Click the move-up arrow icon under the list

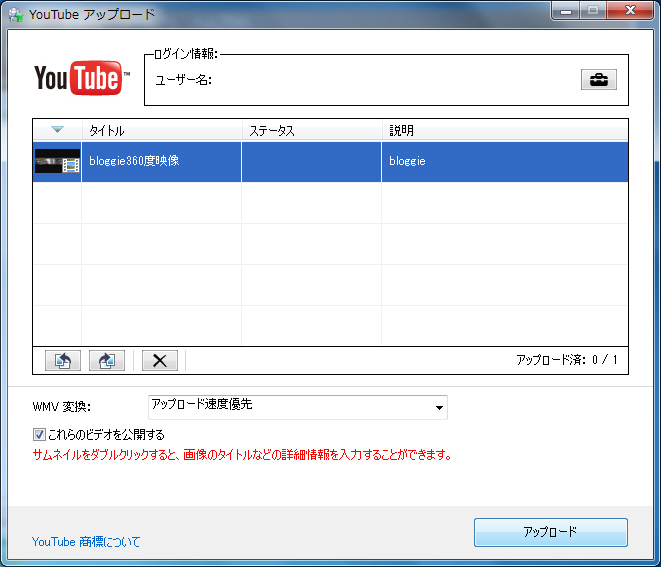(x=63, y=361)
